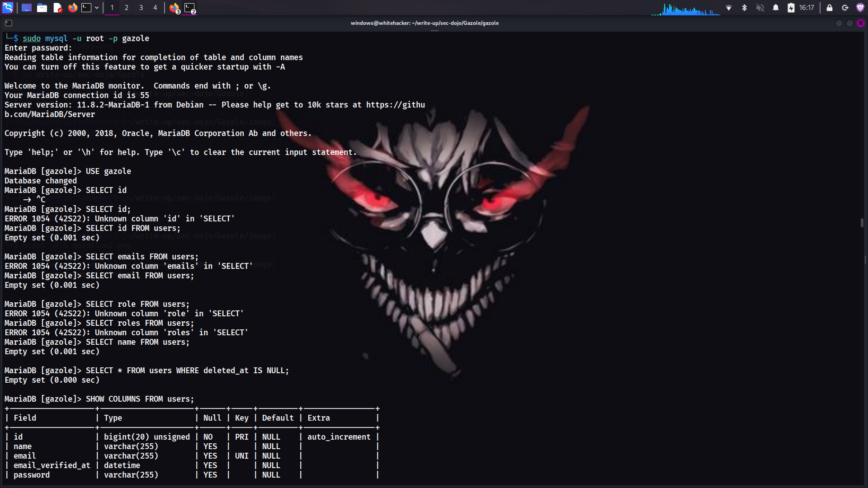Screen dimensions: 868x488
Task: Open the terminal window menu corner icon
Action: coord(9,23)
